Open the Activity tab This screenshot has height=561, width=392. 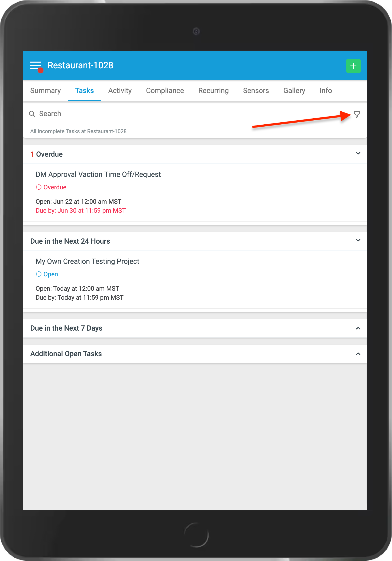[120, 91]
